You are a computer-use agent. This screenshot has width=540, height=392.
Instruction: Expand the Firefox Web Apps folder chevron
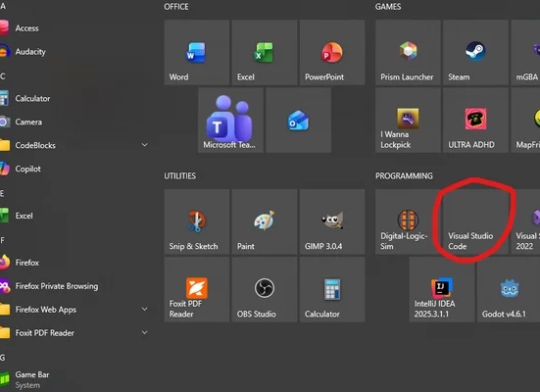pos(145,309)
